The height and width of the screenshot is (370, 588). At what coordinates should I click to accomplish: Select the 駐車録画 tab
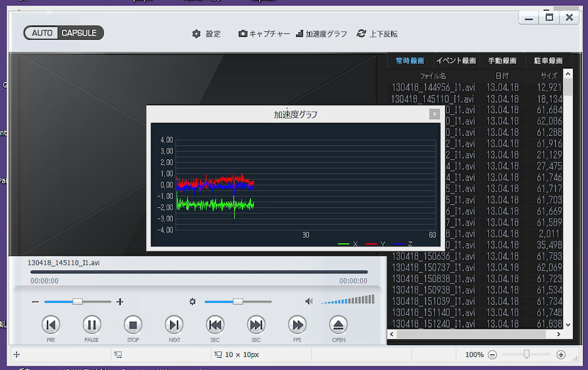[x=549, y=61]
